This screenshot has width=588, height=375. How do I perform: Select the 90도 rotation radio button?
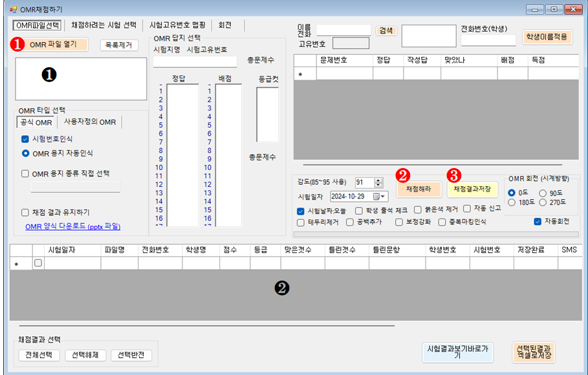click(543, 193)
